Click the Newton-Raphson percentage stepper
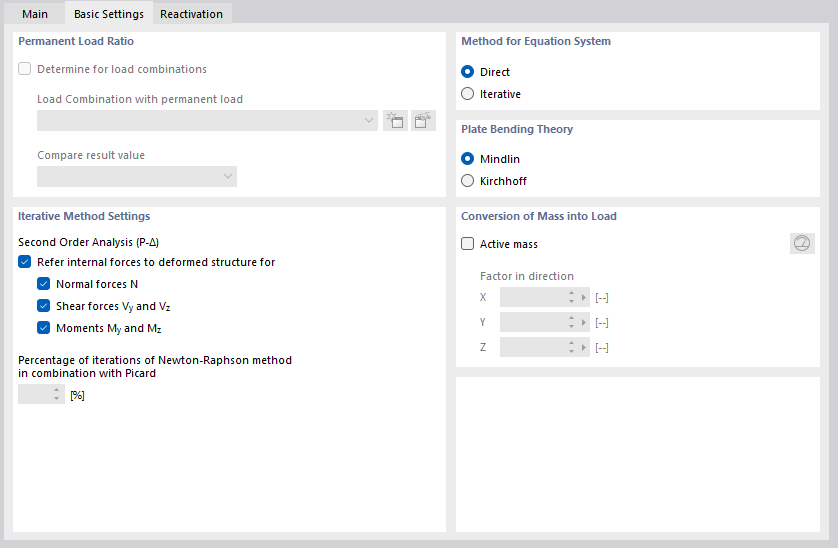The height and width of the screenshot is (548, 838). coord(57,395)
